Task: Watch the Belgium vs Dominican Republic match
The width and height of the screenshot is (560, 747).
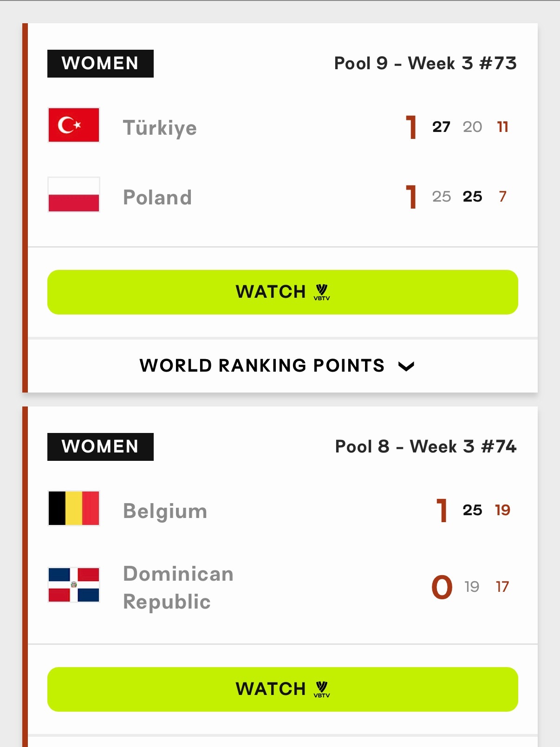Action: point(283,689)
